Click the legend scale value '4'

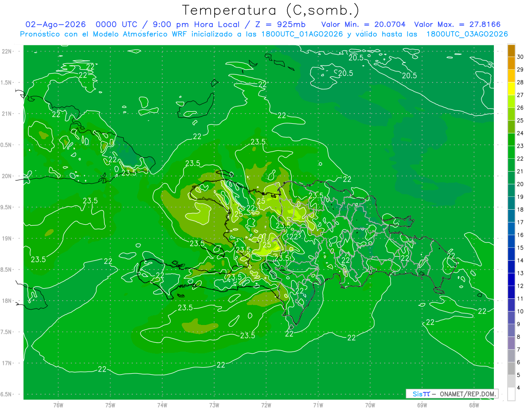click(x=519, y=388)
